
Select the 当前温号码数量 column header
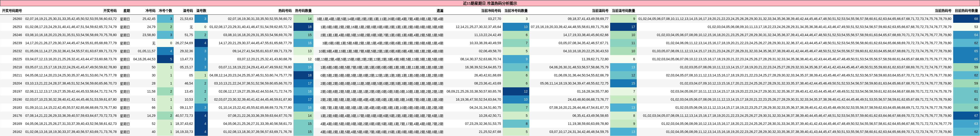pos(623,11)
